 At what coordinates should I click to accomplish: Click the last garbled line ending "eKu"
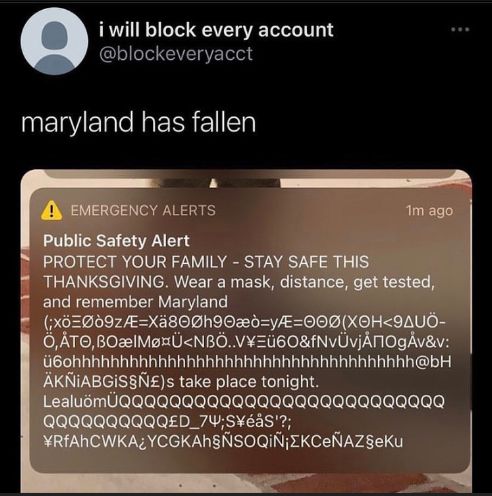(223, 441)
